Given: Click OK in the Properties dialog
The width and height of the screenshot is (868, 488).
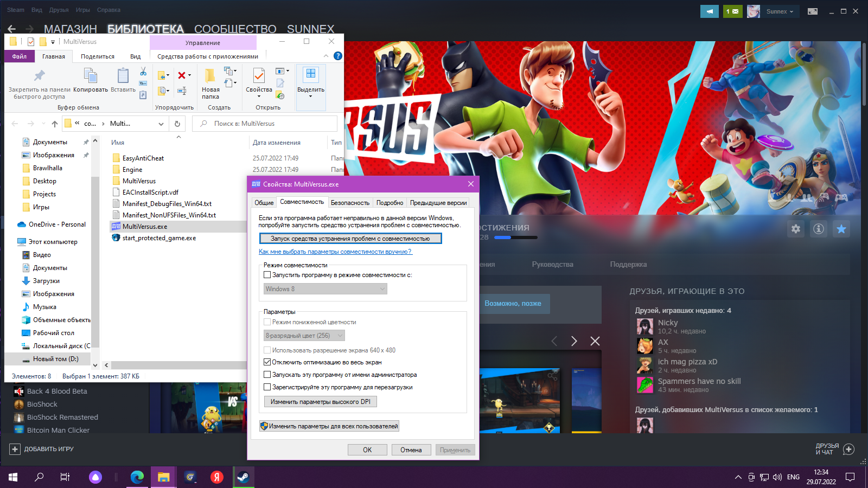Looking at the screenshot, I should click(367, 450).
